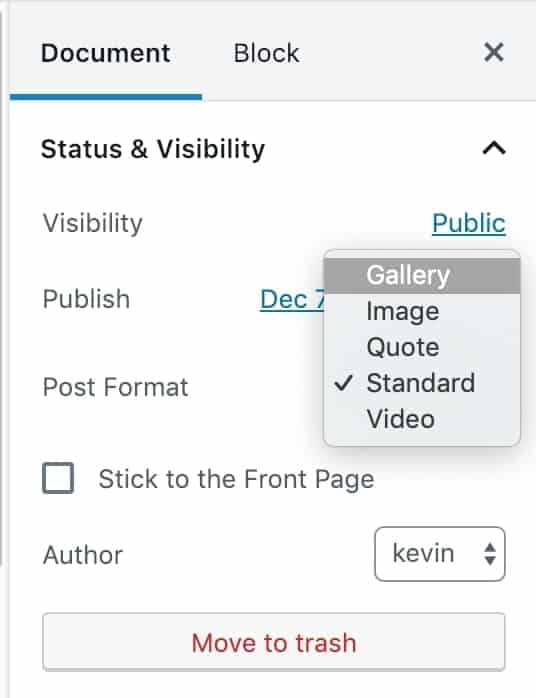Choose Gallery from post format list

(x=422, y=275)
